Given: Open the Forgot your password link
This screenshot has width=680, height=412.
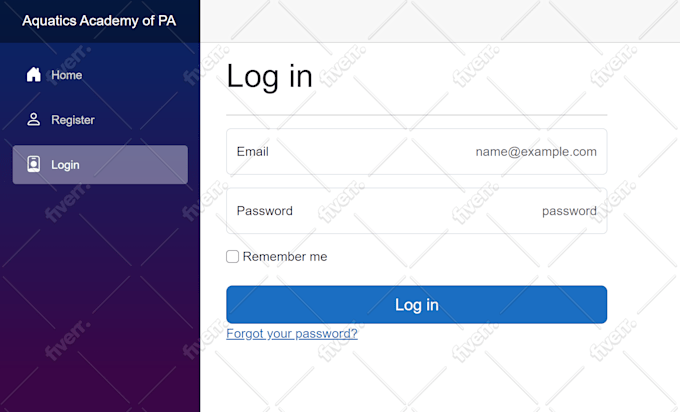Looking at the screenshot, I should (x=292, y=334).
